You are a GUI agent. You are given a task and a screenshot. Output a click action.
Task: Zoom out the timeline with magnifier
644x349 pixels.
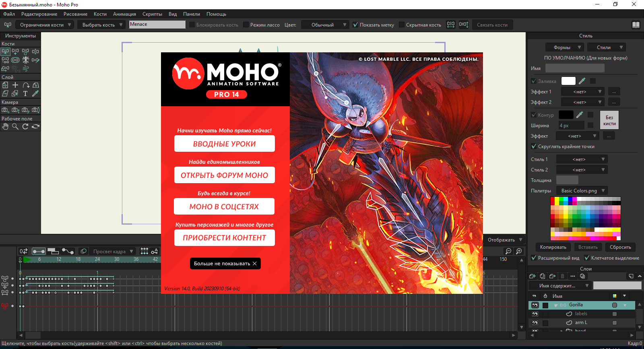point(509,251)
